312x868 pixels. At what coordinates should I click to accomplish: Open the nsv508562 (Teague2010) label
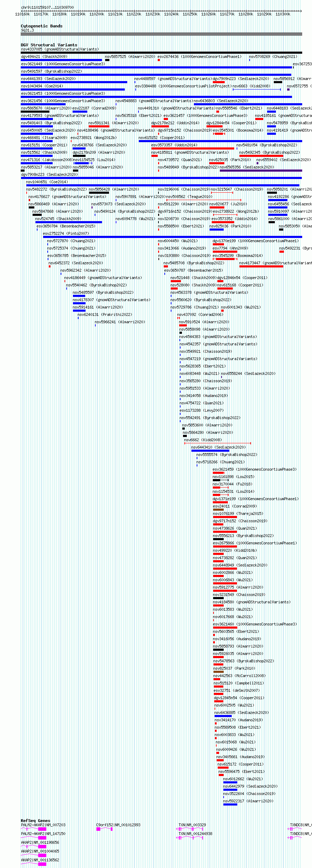tap(189, 197)
